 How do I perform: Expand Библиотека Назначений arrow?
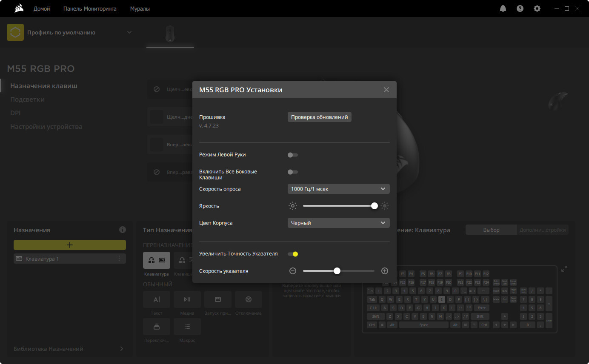point(122,349)
